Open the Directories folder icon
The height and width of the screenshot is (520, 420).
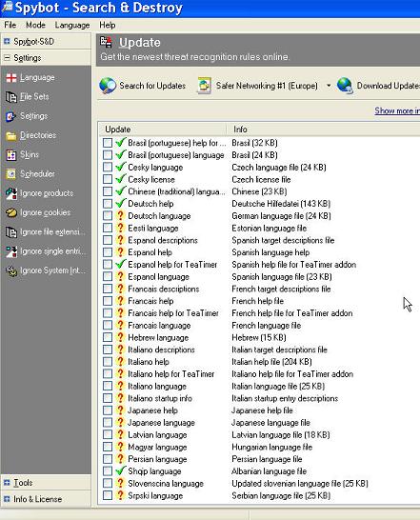[x=11, y=135]
